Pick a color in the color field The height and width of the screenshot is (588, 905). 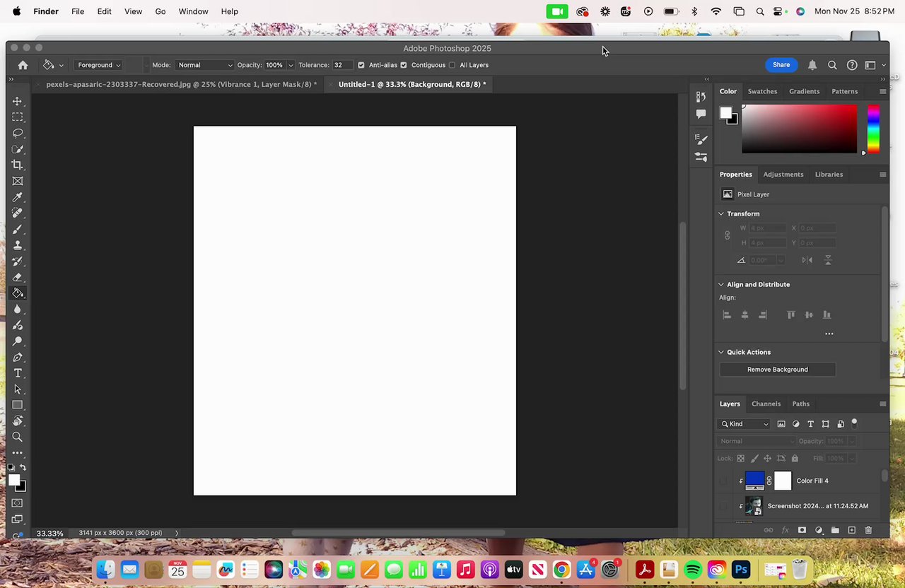tap(799, 129)
